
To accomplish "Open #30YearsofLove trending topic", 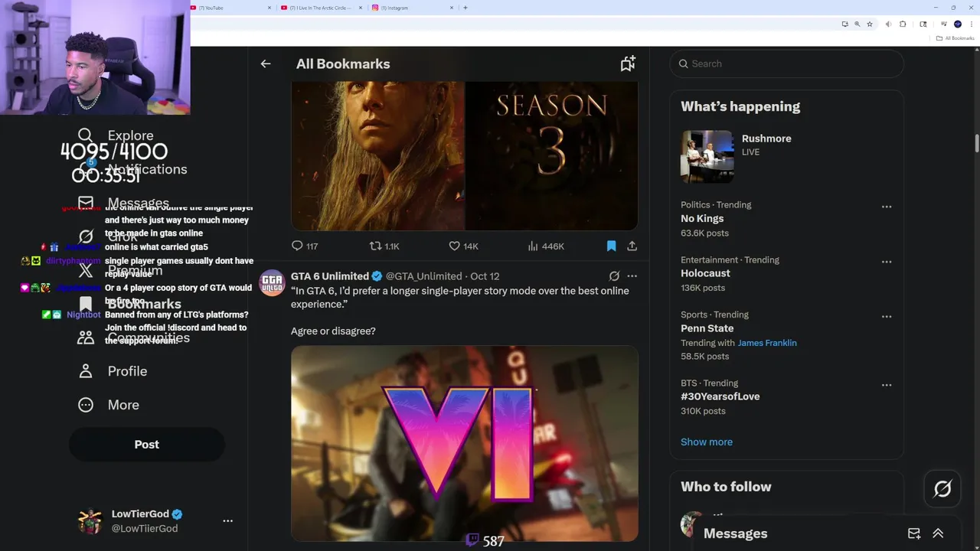I will [x=720, y=396].
